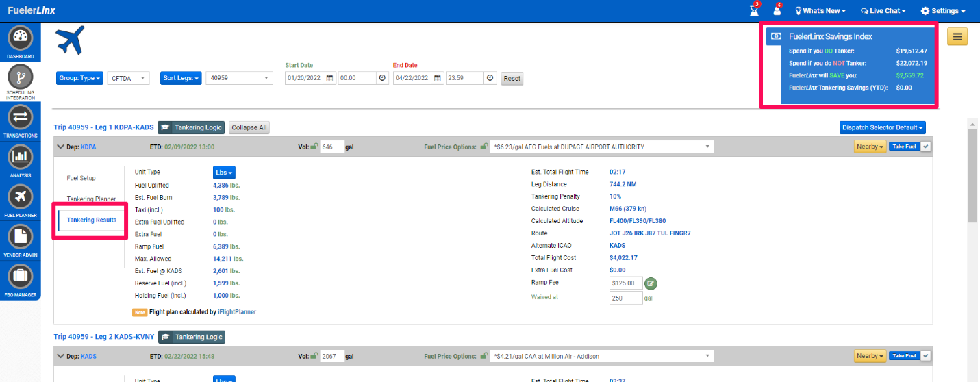Select the Tankering Results tab
This screenshot has height=382, width=980.
pos(91,220)
